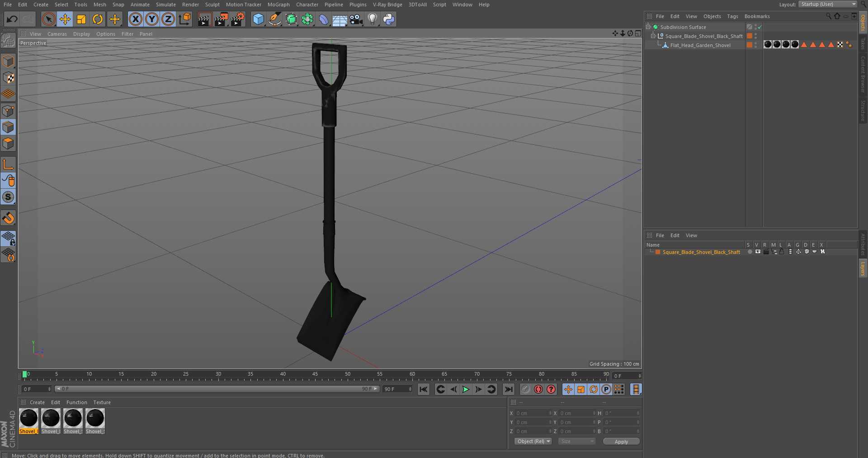Go to end of animation
This screenshot has height=458, width=868.
pos(509,389)
